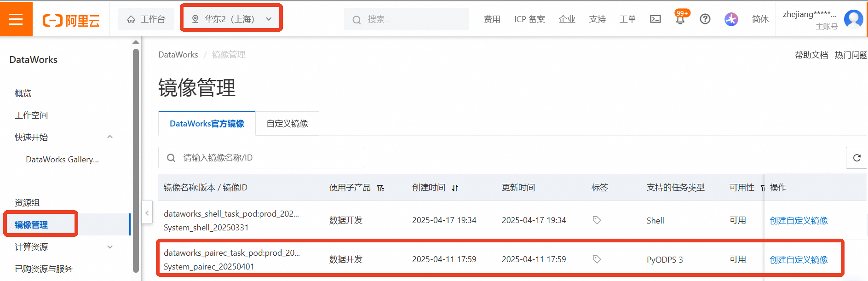Filter by 使用子产品 column filter icon

(381, 188)
